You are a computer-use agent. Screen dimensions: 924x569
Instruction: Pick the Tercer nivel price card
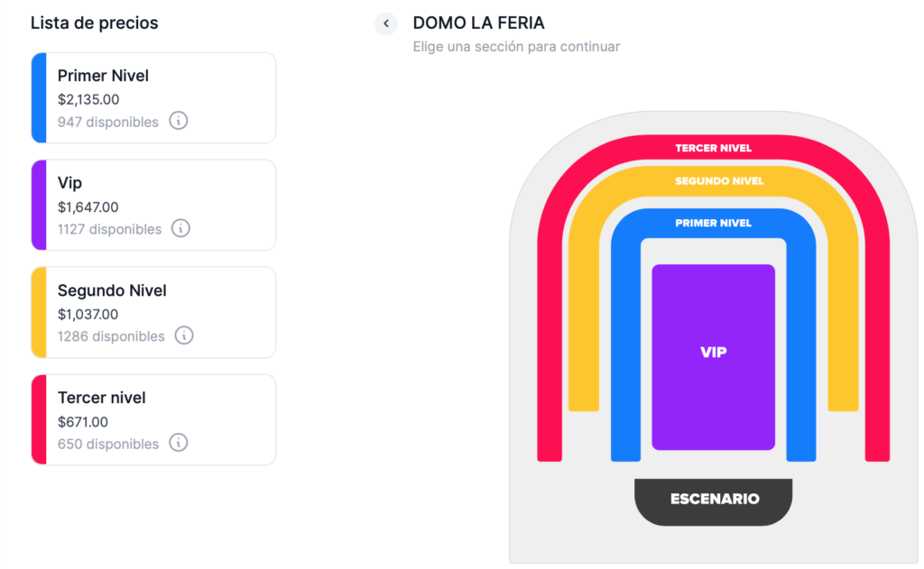tap(153, 419)
